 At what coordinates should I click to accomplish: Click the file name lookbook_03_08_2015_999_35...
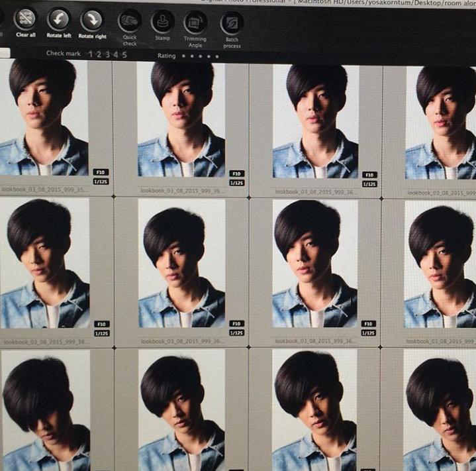pyautogui.click(x=46, y=189)
